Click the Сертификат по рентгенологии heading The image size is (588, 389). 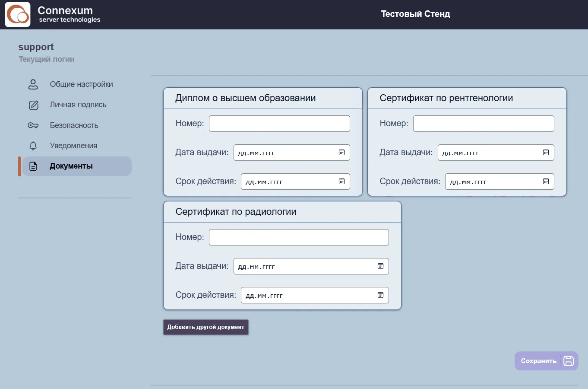tap(446, 98)
